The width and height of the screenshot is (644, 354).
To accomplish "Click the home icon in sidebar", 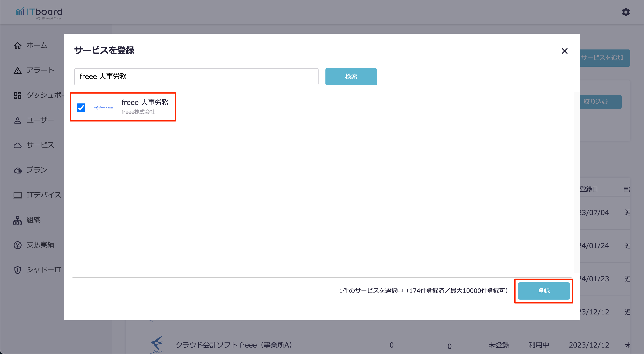I will coord(17,46).
